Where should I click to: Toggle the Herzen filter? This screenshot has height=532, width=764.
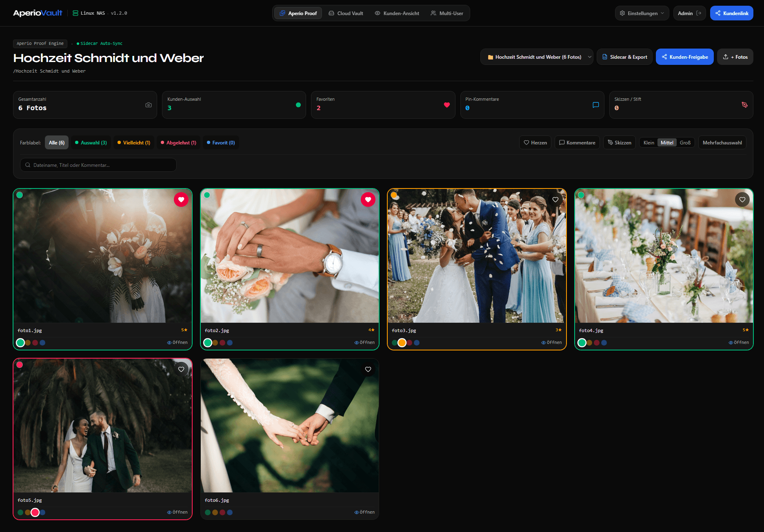coord(535,142)
